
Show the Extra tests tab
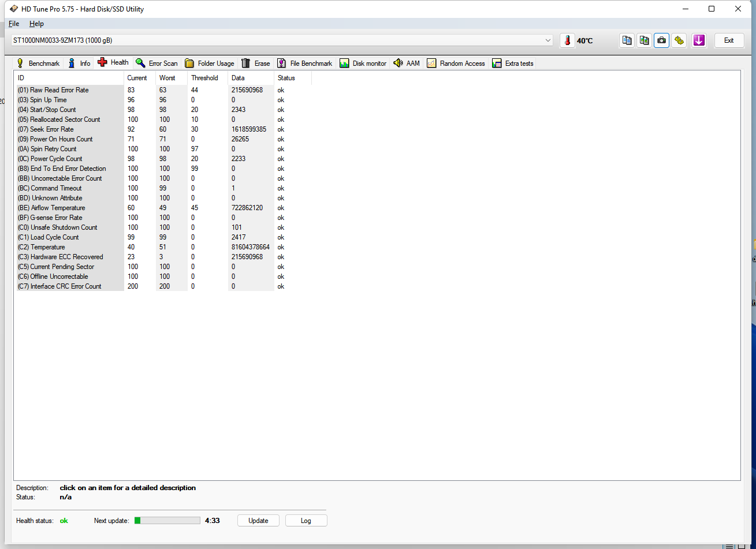pyautogui.click(x=513, y=64)
